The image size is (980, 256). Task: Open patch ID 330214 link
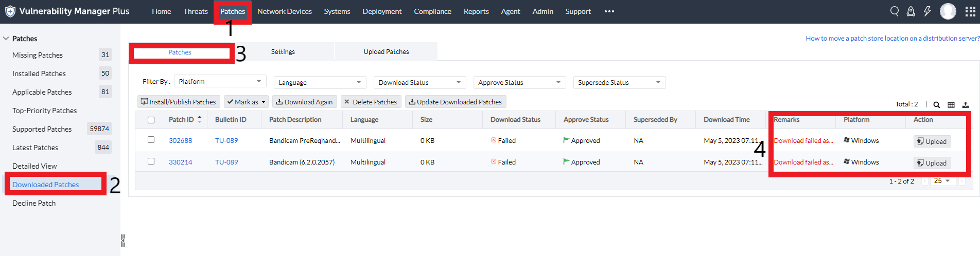[x=180, y=162]
